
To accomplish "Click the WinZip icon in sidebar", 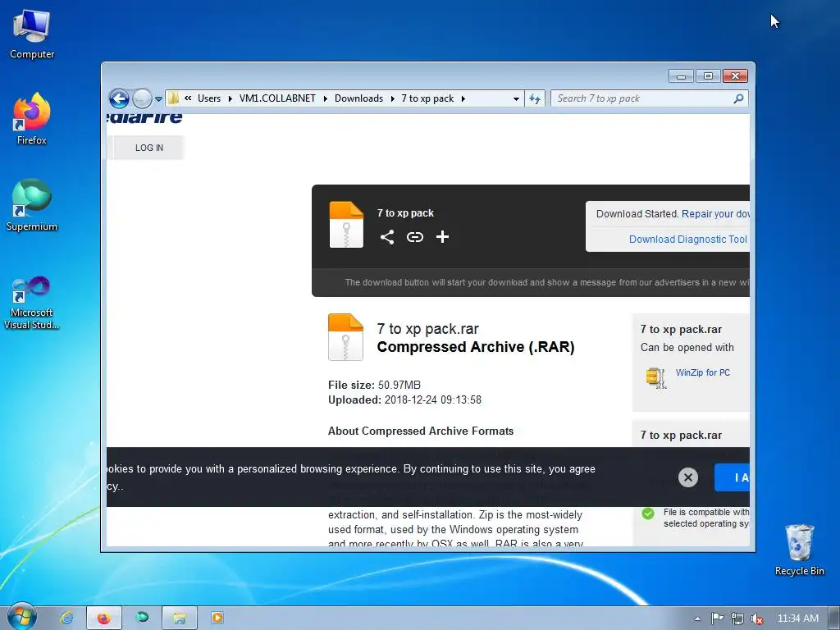I will pyautogui.click(x=656, y=378).
